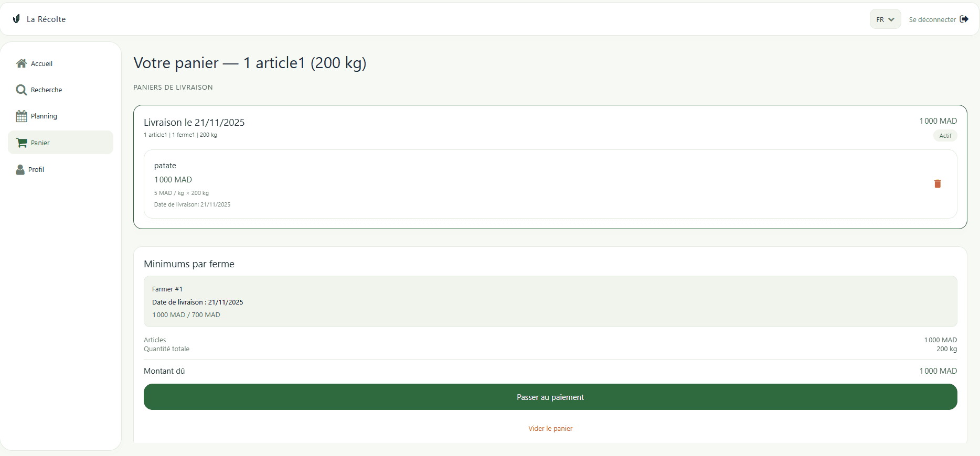This screenshot has width=980, height=456.
Task: Click the Vider le panier link
Action: 550,428
